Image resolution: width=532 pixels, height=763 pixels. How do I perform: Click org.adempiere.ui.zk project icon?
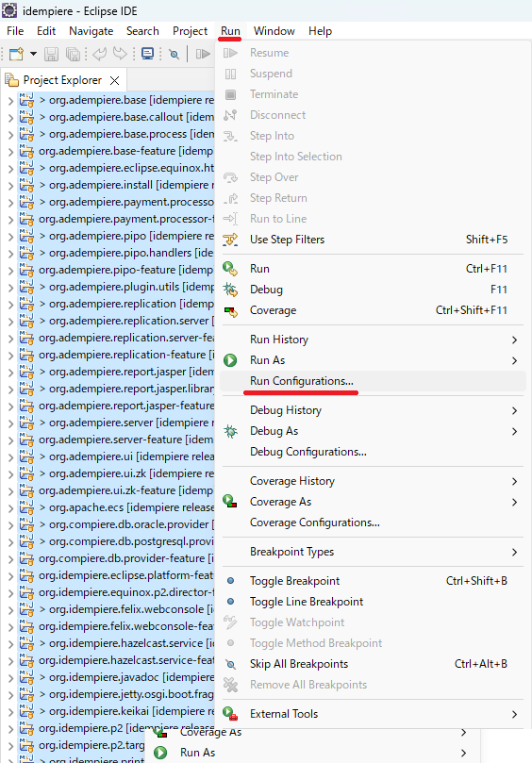point(26,474)
